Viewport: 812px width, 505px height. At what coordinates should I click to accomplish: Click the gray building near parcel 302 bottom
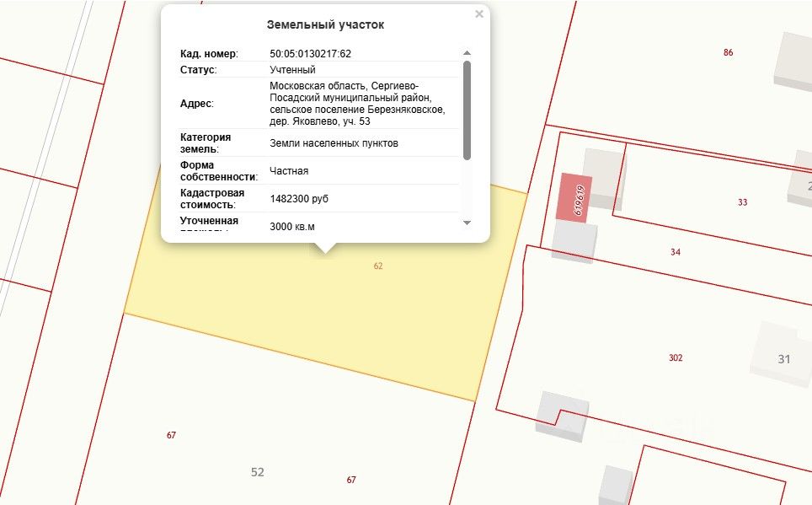563,416
